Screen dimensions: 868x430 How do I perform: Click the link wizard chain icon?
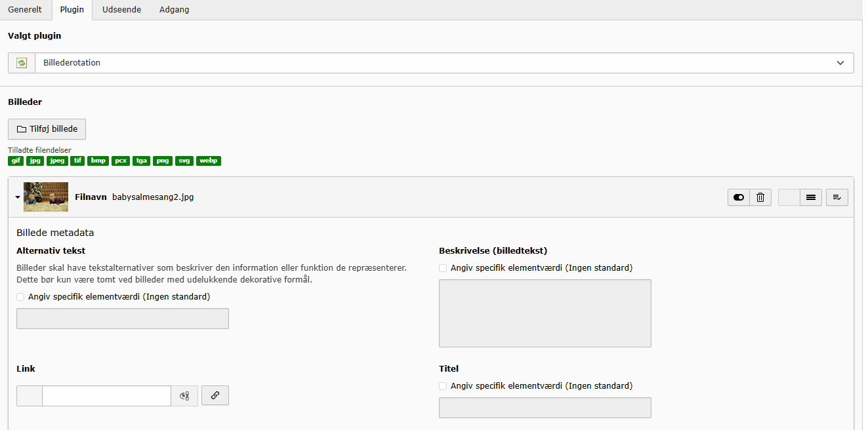[215, 395]
